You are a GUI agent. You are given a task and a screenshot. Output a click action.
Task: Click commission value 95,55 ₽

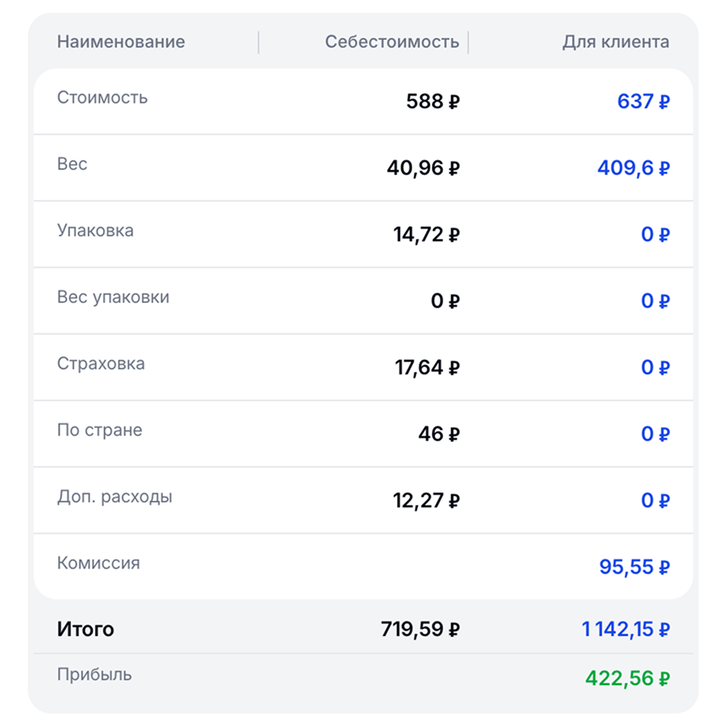pyautogui.click(x=634, y=567)
